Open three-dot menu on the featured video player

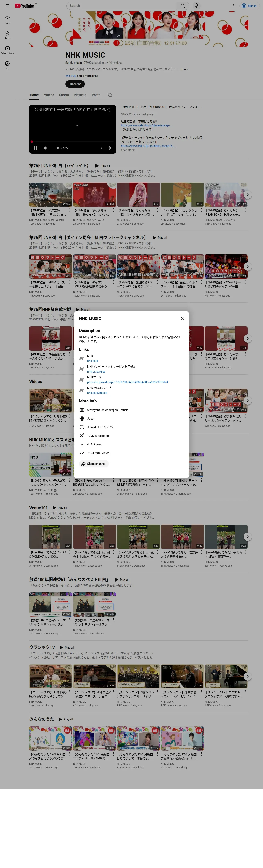point(109,110)
